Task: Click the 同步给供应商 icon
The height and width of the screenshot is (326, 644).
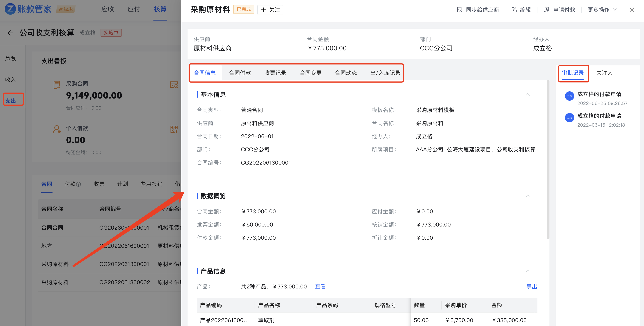Action: pos(459,10)
